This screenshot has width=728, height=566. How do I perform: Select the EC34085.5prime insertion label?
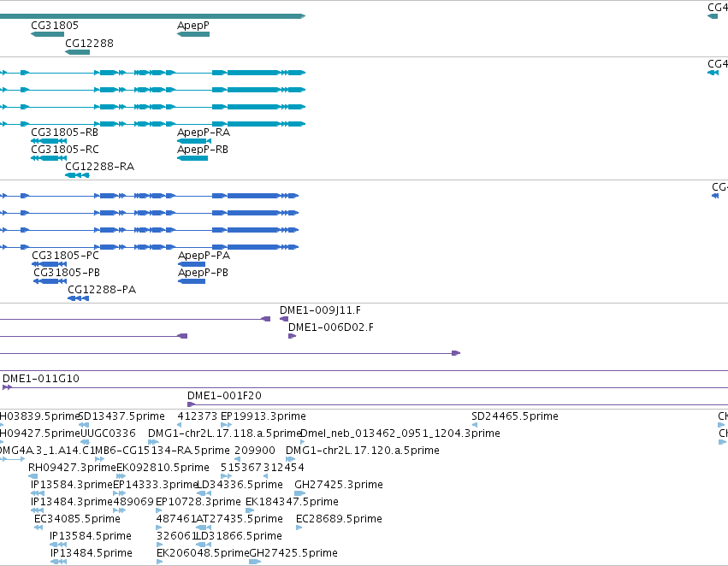pos(78,519)
